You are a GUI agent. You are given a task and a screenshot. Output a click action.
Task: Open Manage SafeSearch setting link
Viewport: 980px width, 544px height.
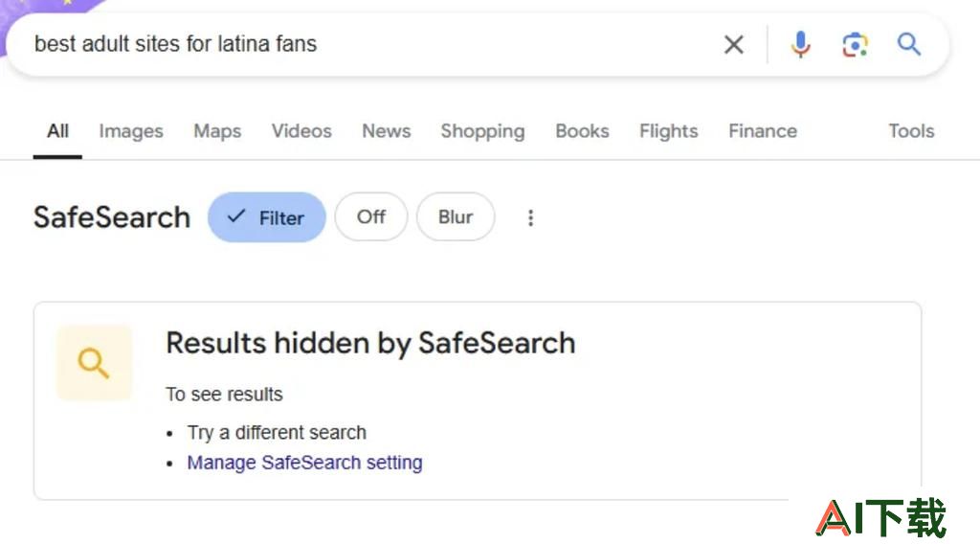pyautogui.click(x=305, y=463)
